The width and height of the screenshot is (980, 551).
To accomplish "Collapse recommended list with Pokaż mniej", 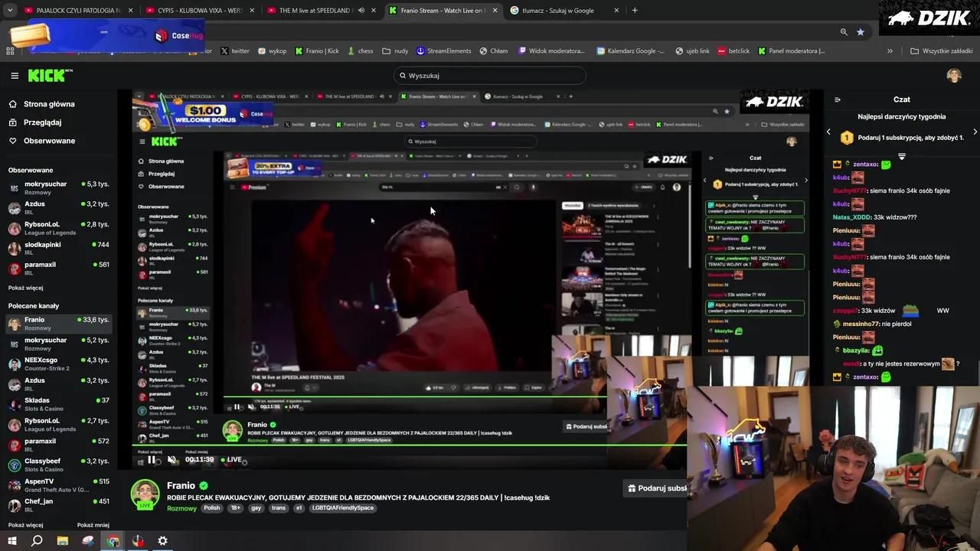I will 93,525.
